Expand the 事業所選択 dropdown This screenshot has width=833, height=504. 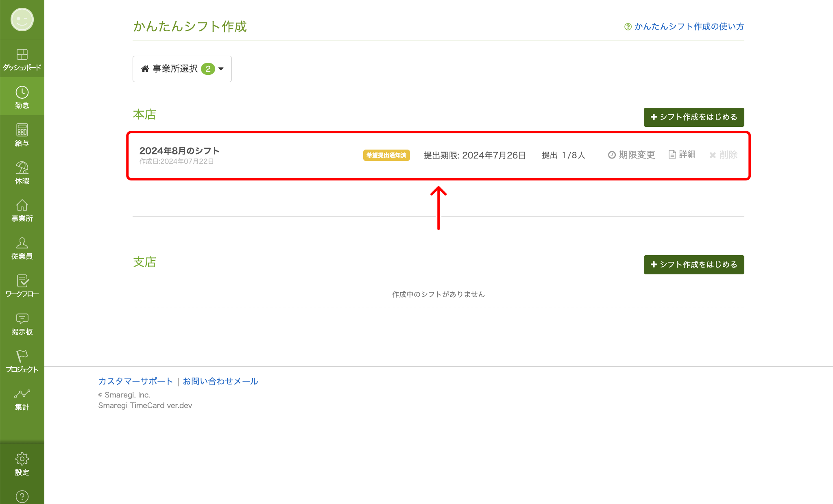click(182, 69)
